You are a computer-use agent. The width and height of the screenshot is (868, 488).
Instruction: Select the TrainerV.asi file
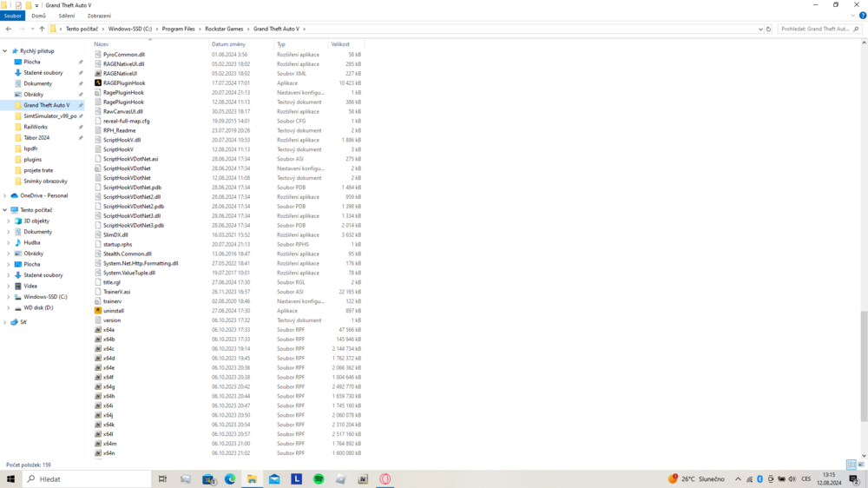(117, 292)
